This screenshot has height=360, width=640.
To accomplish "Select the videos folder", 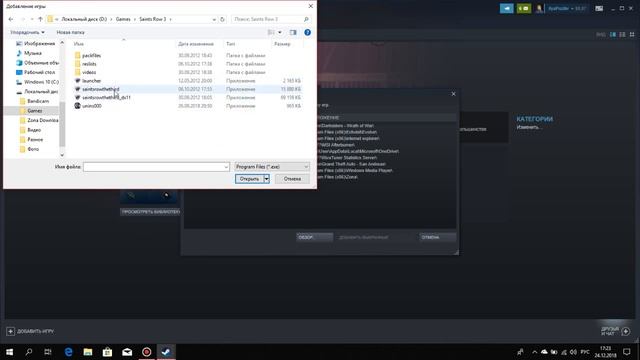I will tap(89, 72).
